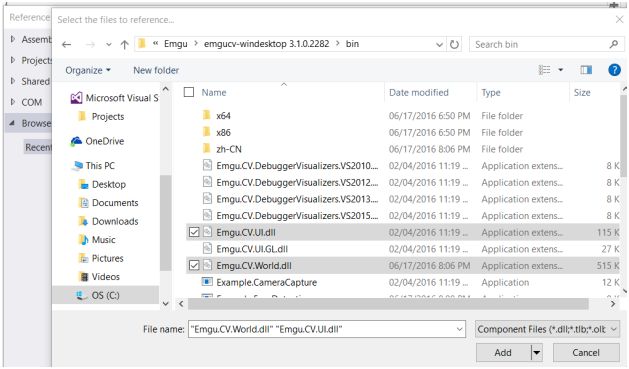This screenshot has width=629, height=369.
Task: Uncheck the Emgu.CV.World.dll checkbox
Action: pyautogui.click(x=194, y=266)
